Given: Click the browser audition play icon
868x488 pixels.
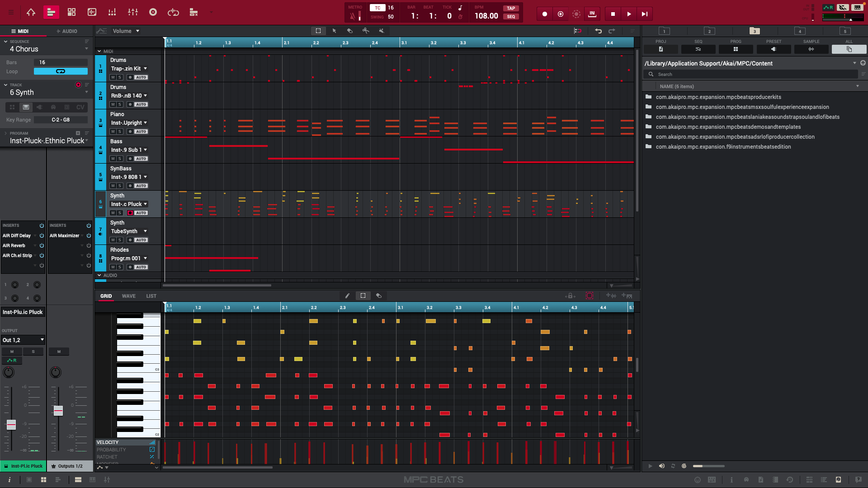Looking at the screenshot, I should coord(650,466).
